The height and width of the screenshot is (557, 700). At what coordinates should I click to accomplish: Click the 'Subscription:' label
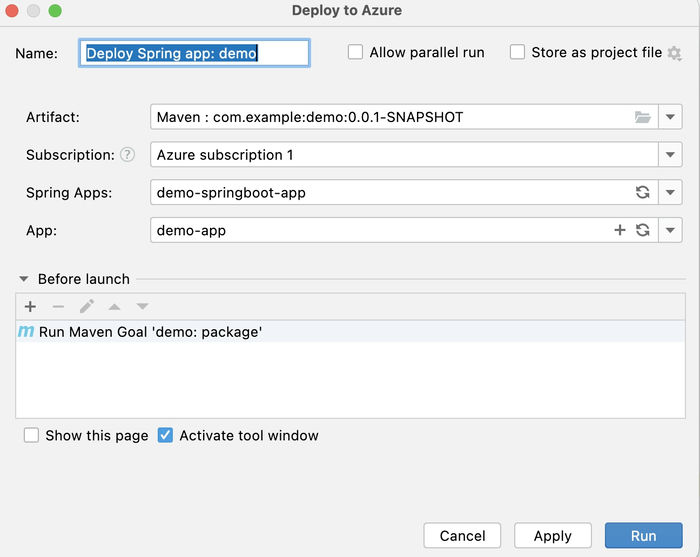(71, 155)
